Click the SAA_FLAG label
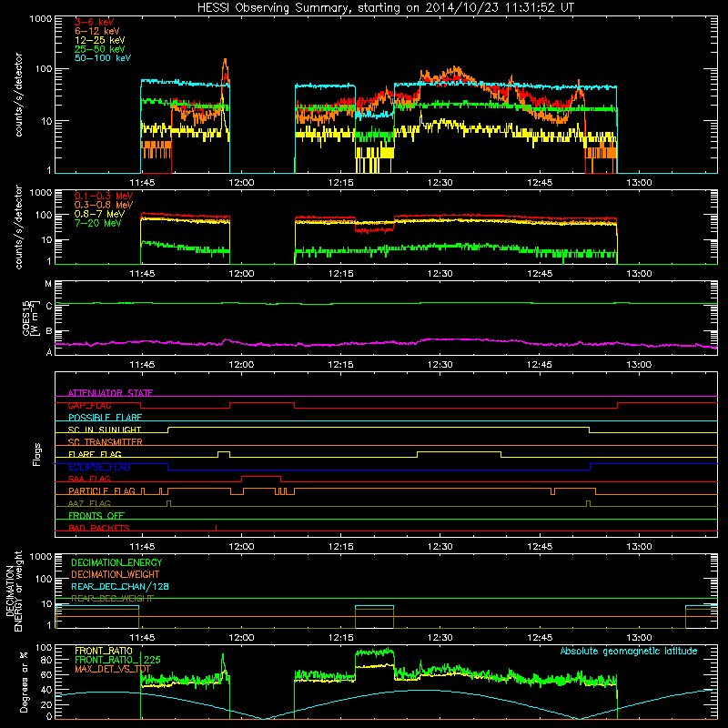728x728 pixels. 89,479
